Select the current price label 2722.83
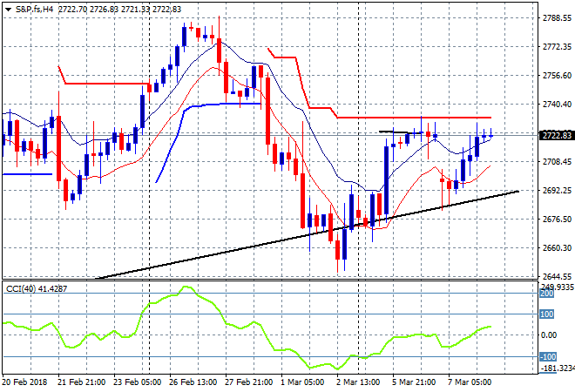 coord(557,136)
